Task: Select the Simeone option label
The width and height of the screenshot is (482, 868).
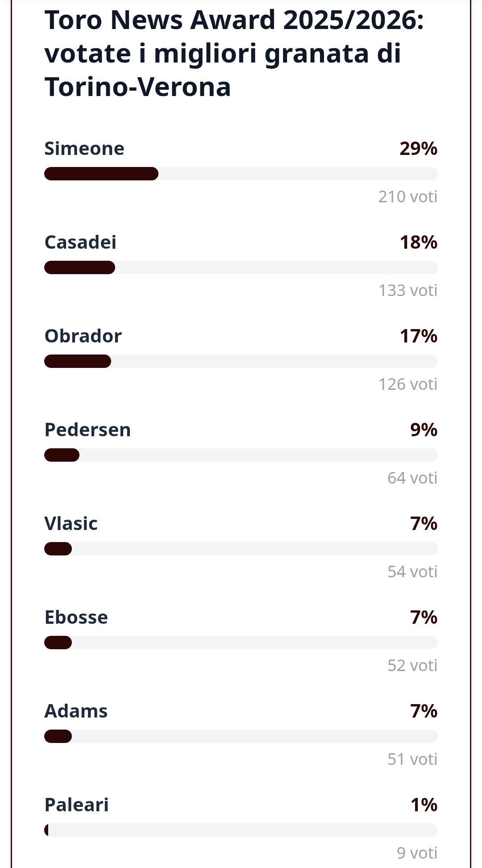Action: [84, 149]
